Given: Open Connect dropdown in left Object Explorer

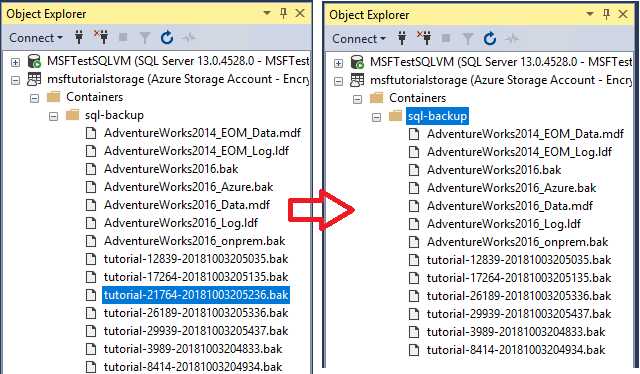Looking at the screenshot, I should pyautogui.click(x=36, y=38).
